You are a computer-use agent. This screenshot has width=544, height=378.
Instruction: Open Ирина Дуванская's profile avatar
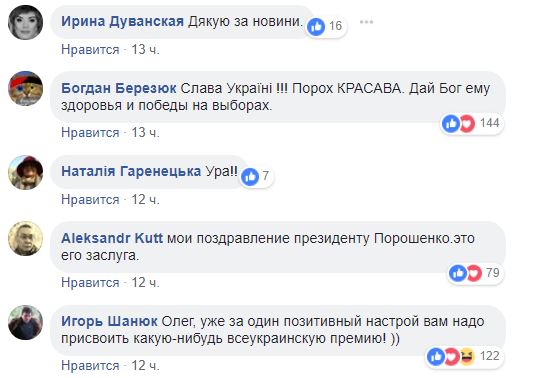(25, 22)
